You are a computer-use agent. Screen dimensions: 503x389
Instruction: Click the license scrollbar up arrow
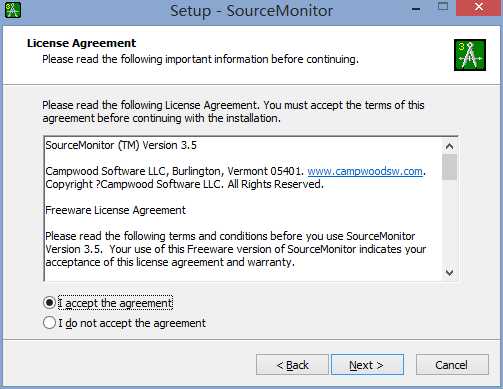click(449, 146)
